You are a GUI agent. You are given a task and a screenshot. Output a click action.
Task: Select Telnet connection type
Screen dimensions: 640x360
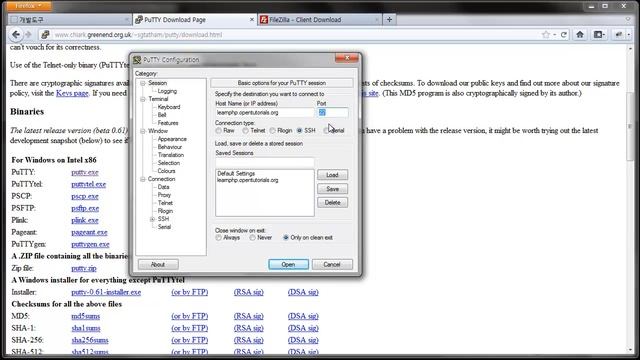click(245, 131)
